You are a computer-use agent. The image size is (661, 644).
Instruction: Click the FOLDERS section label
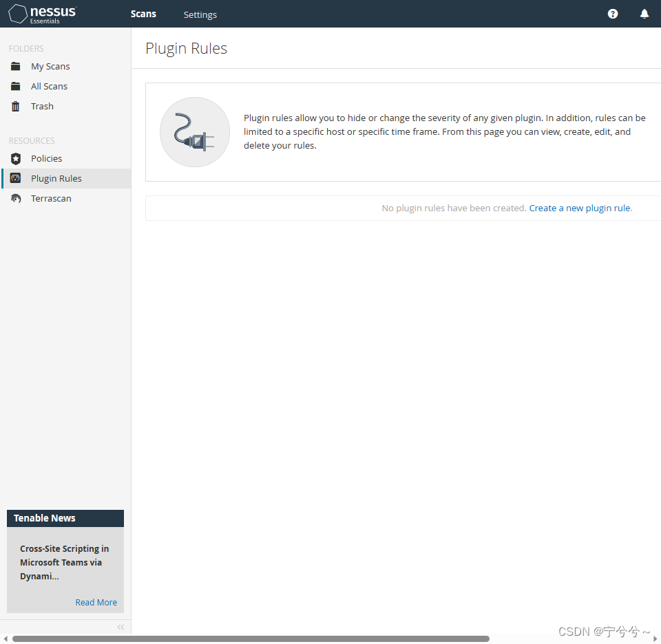pyautogui.click(x=26, y=48)
